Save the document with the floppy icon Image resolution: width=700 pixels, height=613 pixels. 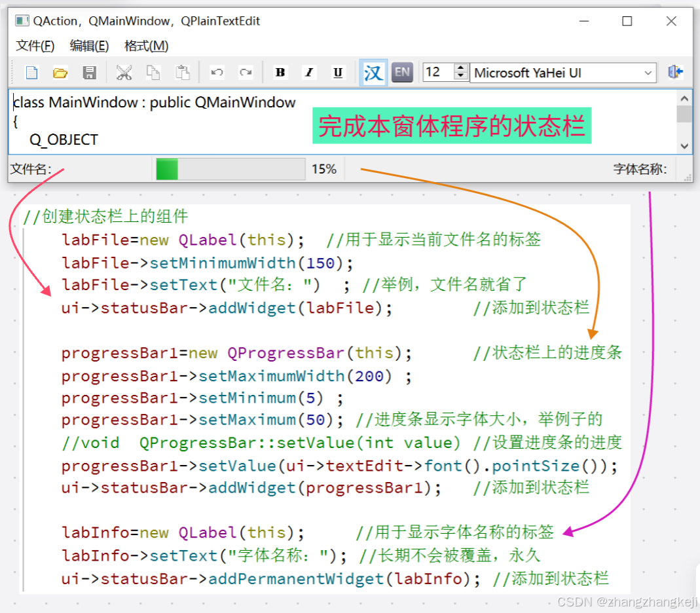(89, 72)
